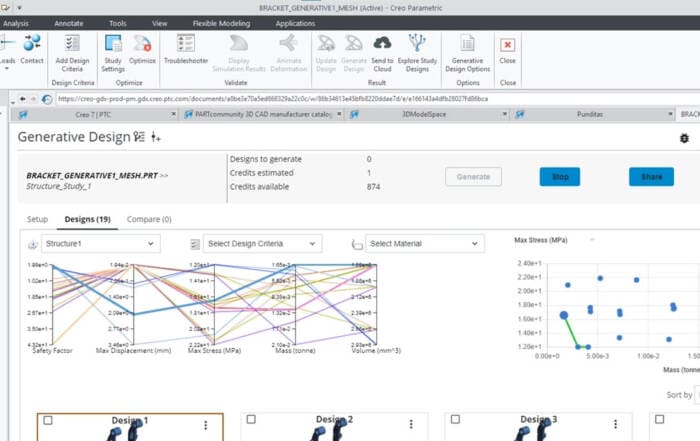
Task: Open Design 1 more options menu
Action: click(x=206, y=425)
